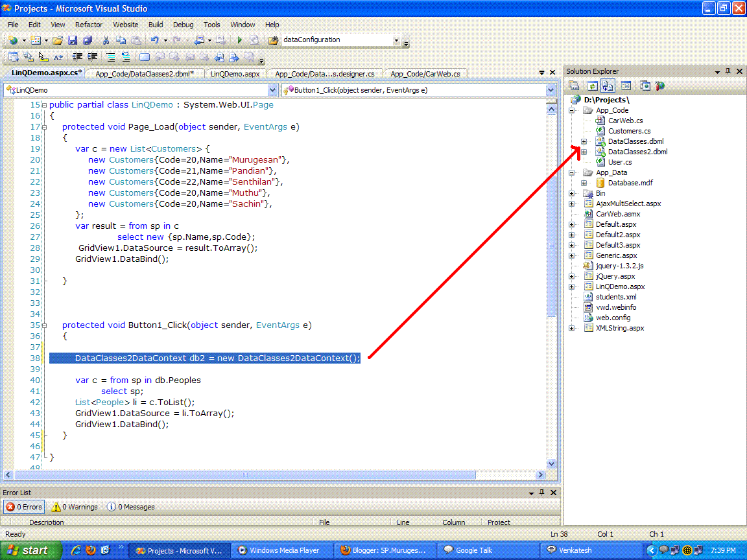Click the Copy toolbar icon
Viewport: 747px width, 560px height.
[121, 40]
